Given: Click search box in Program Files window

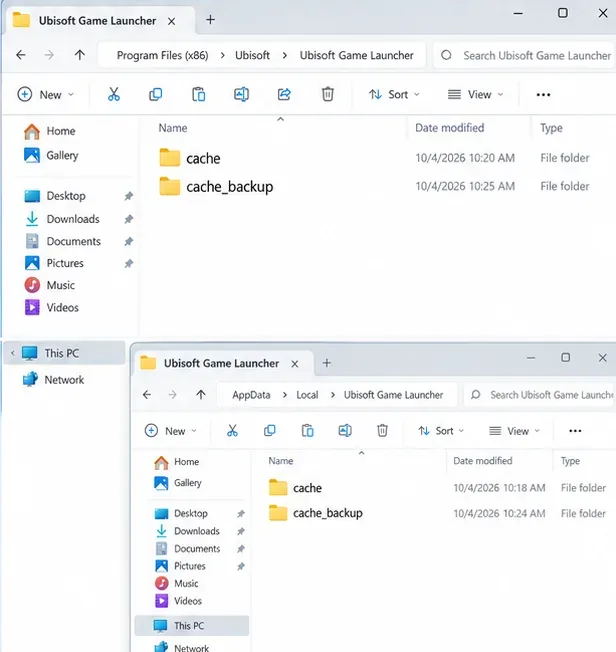Looking at the screenshot, I should pyautogui.click(x=524, y=55).
